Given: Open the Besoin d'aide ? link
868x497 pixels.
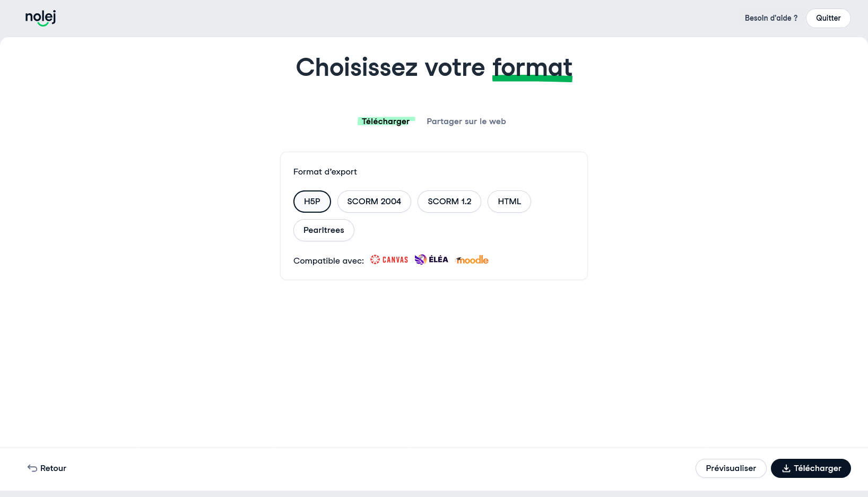Looking at the screenshot, I should pos(771,18).
